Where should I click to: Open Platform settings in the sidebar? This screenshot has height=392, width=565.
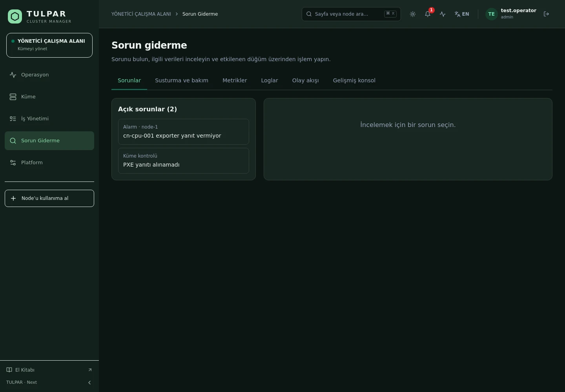(49, 163)
